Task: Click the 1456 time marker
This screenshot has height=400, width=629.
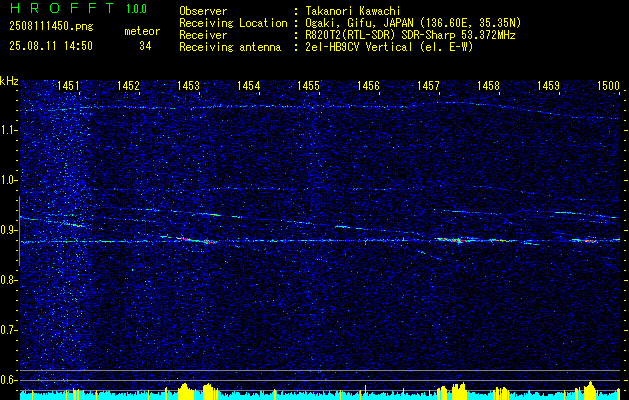Action: [369, 85]
